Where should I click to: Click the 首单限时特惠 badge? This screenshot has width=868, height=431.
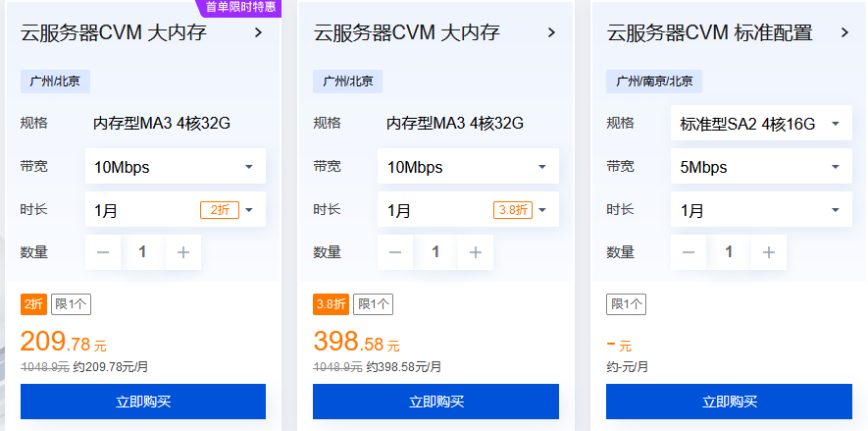point(239,8)
